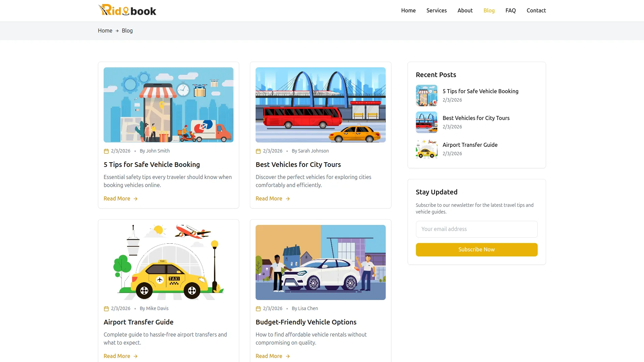Click recent post thumbnail for Airport Transfer Guide
Viewport: 644px width, 362px height.
point(426,149)
